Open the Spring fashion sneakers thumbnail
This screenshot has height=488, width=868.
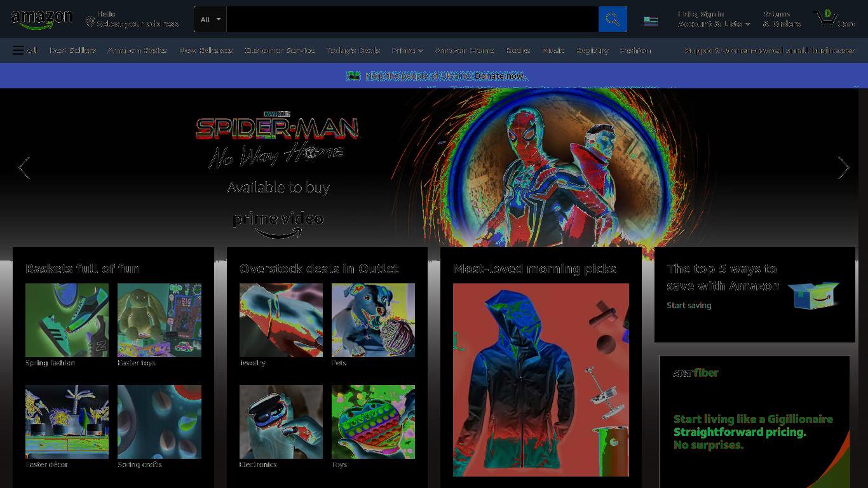coord(67,320)
